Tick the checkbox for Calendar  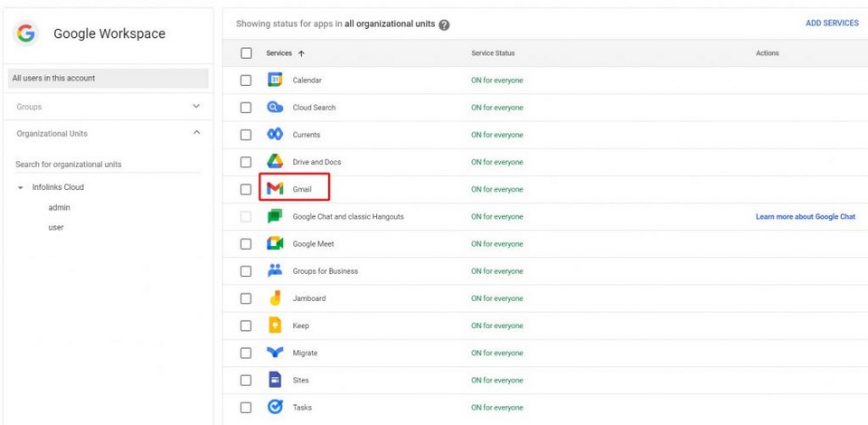point(246,80)
